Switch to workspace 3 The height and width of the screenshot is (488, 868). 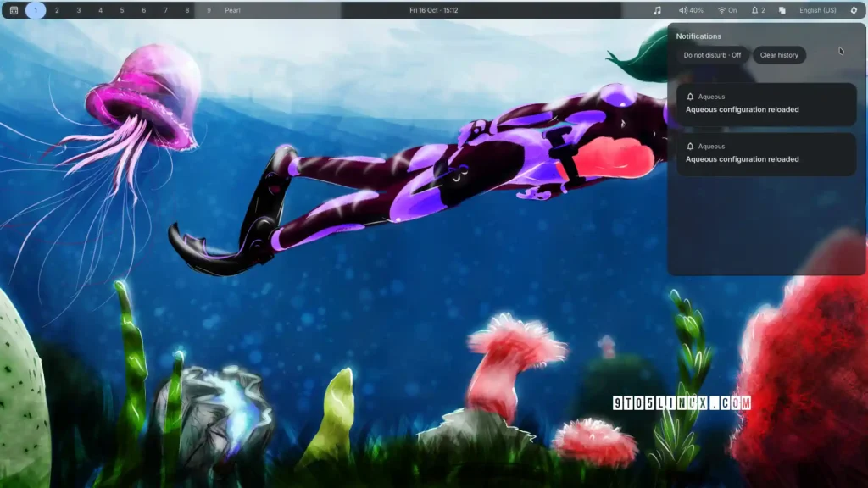[79, 10]
